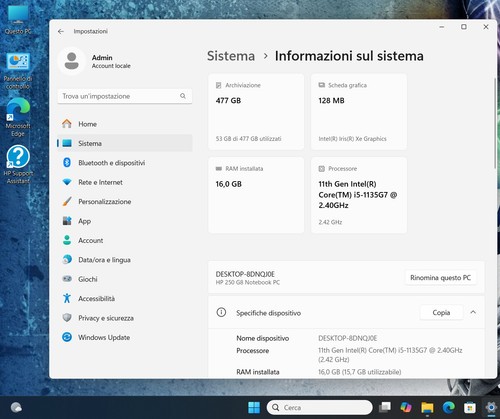Collapse the Specifiche dispositivo section

coord(473,312)
